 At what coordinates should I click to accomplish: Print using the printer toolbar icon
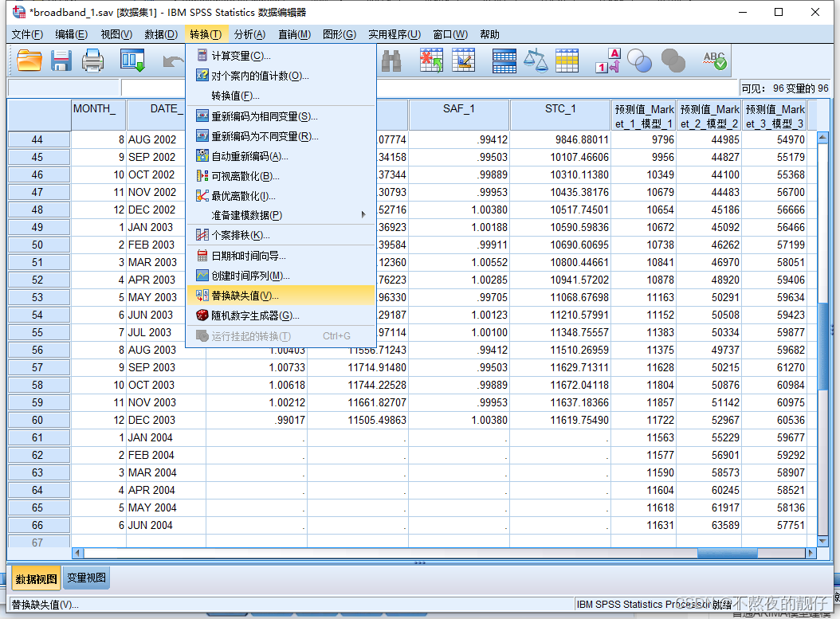[92, 60]
